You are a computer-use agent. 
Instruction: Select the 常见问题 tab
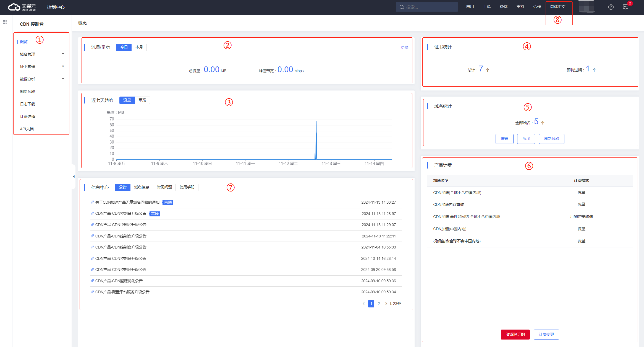pyautogui.click(x=164, y=187)
